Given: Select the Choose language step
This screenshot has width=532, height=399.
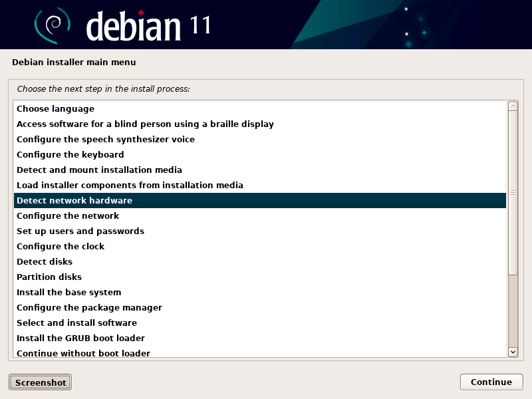Looking at the screenshot, I should pos(260,108).
